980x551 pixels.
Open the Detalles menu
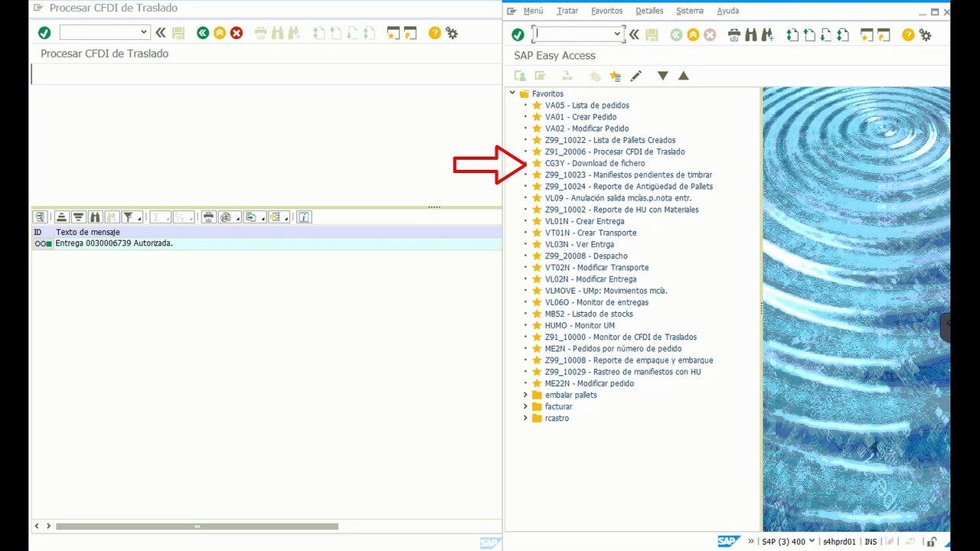pyautogui.click(x=649, y=11)
